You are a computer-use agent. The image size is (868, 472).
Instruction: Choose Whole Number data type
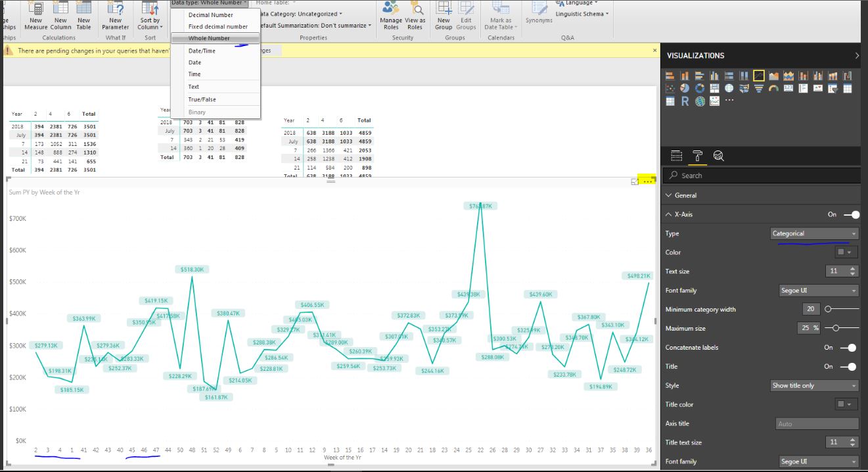click(216, 38)
